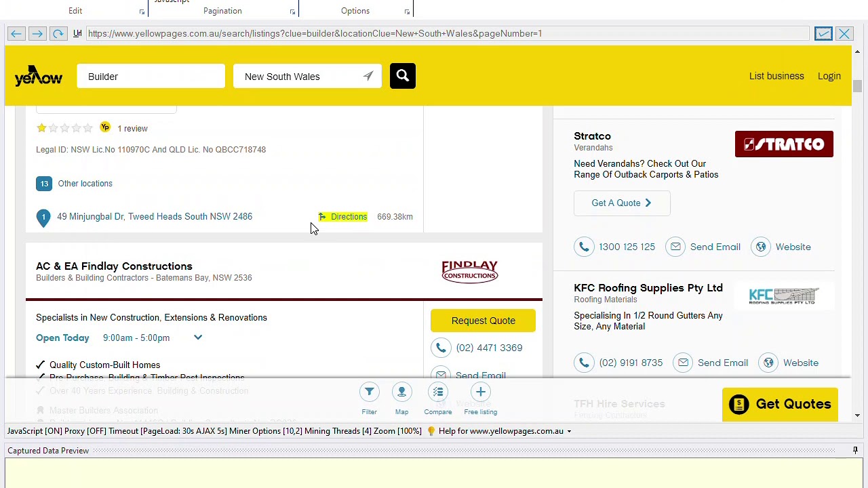Call Findlay via (02) 4471 3369 link
Image resolution: width=868 pixels, height=488 pixels.
pyautogui.click(x=489, y=348)
